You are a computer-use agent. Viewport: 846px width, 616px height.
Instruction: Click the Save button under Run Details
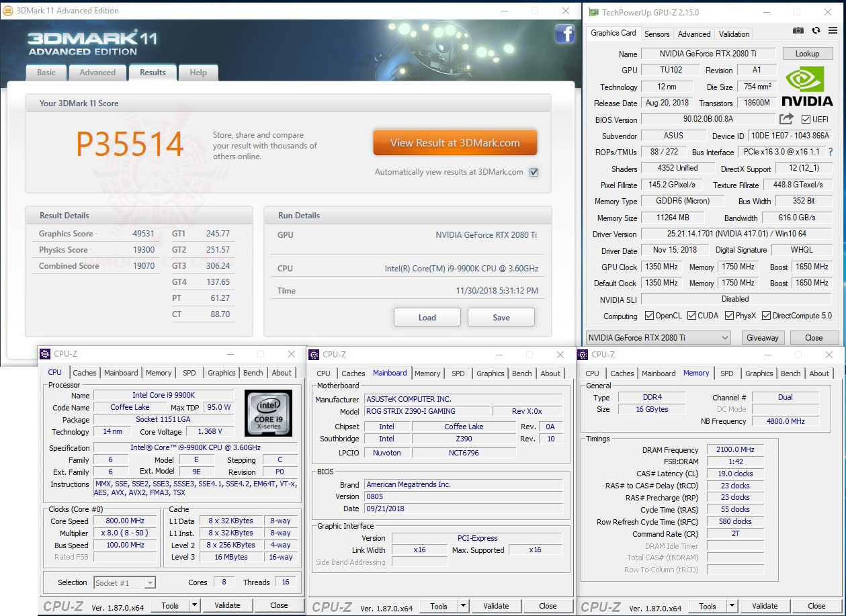click(x=501, y=316)
